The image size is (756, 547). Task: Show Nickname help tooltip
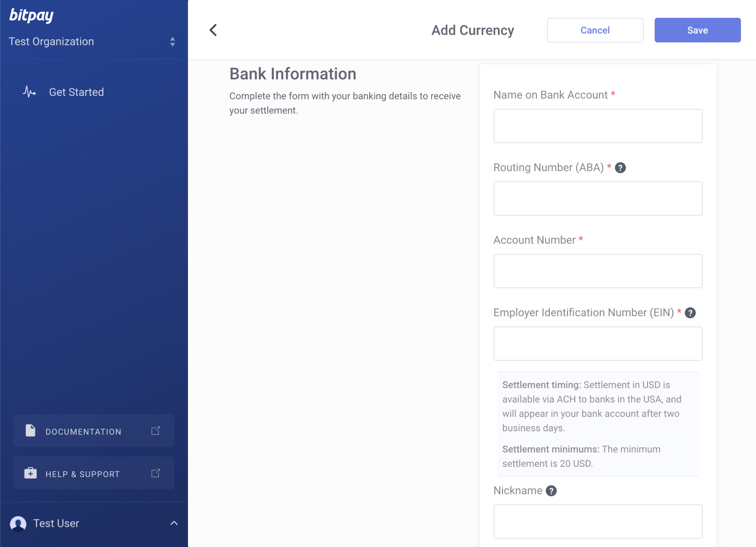tap(551, 491)
